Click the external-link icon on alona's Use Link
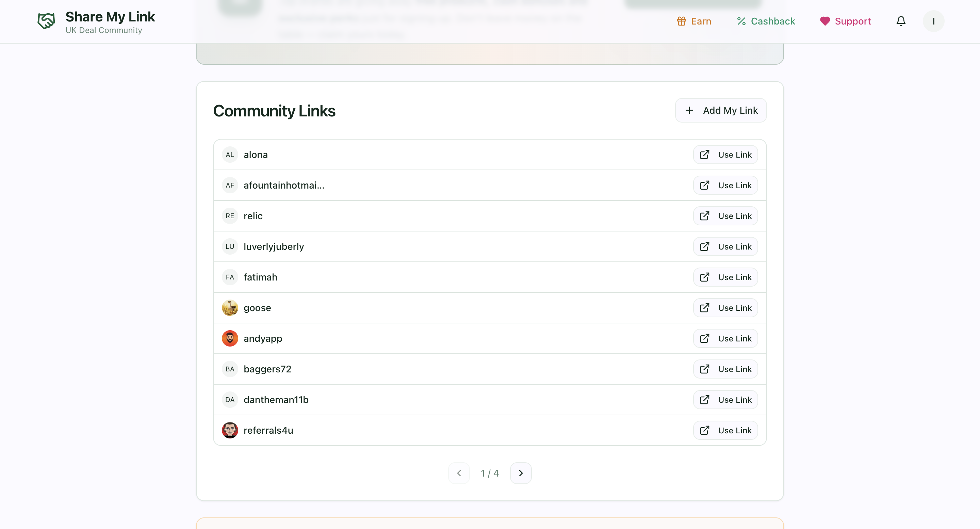 pos(705,155)
